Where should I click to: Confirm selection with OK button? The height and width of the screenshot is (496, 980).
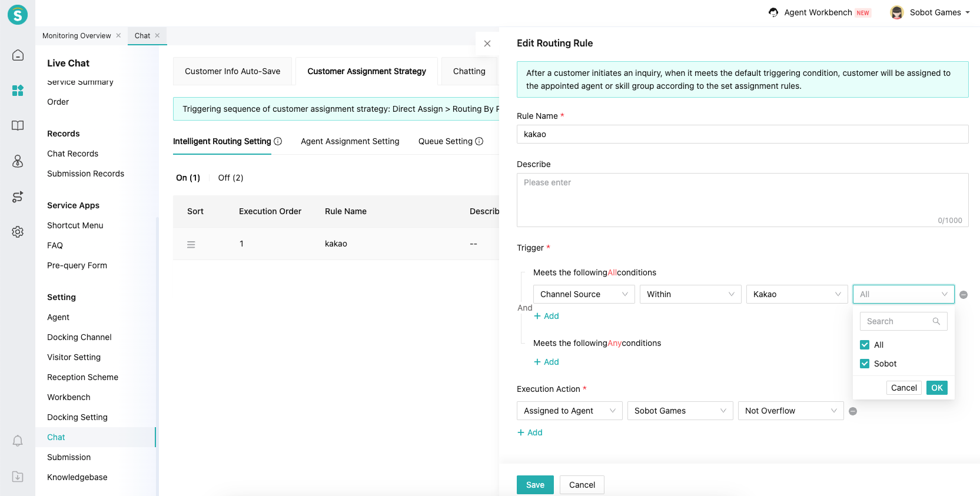coord(936,388)
